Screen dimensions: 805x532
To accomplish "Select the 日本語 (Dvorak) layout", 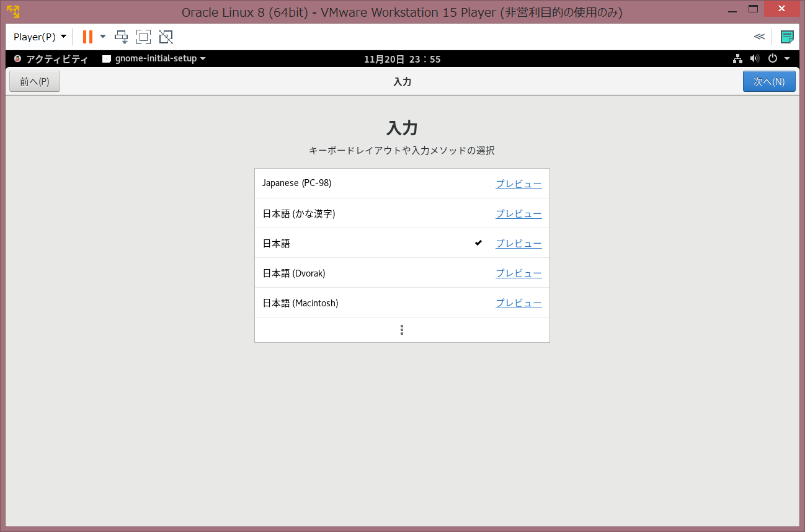I will pyautogui.click(x=402, y=273).
